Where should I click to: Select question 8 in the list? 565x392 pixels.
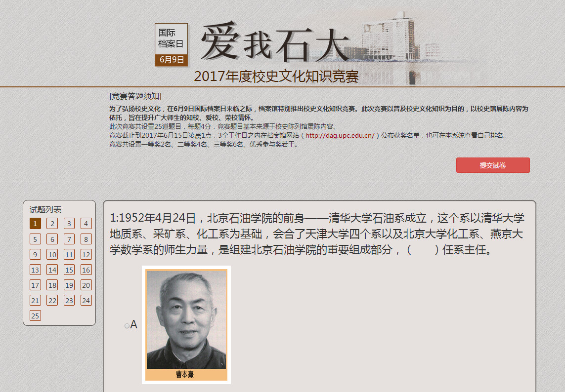[86, 239]
